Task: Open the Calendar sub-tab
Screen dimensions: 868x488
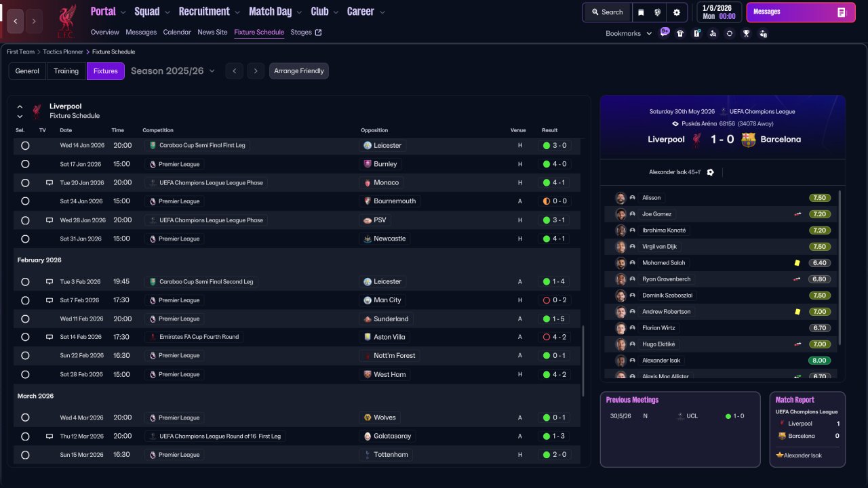Action: tap(177, 33)
